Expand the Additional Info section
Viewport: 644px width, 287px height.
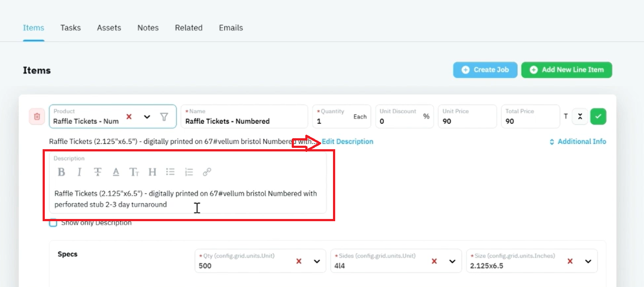pos(578,142)
